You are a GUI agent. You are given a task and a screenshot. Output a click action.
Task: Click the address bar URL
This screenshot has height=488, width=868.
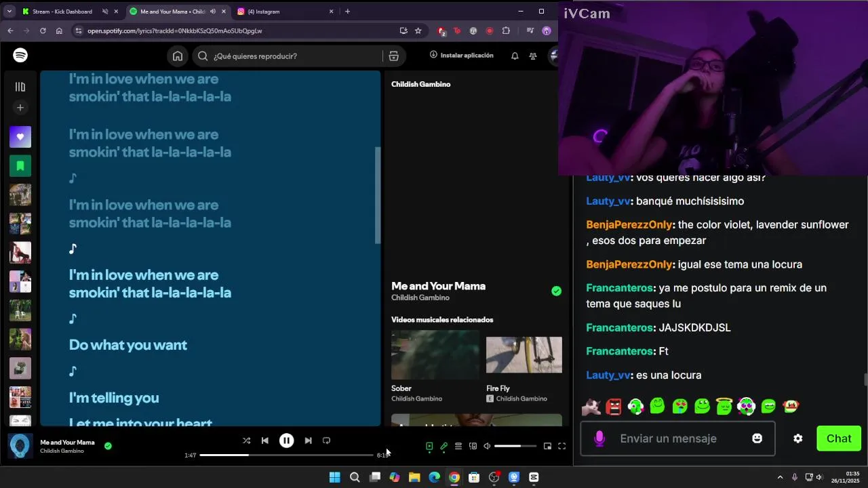[174, 30]
